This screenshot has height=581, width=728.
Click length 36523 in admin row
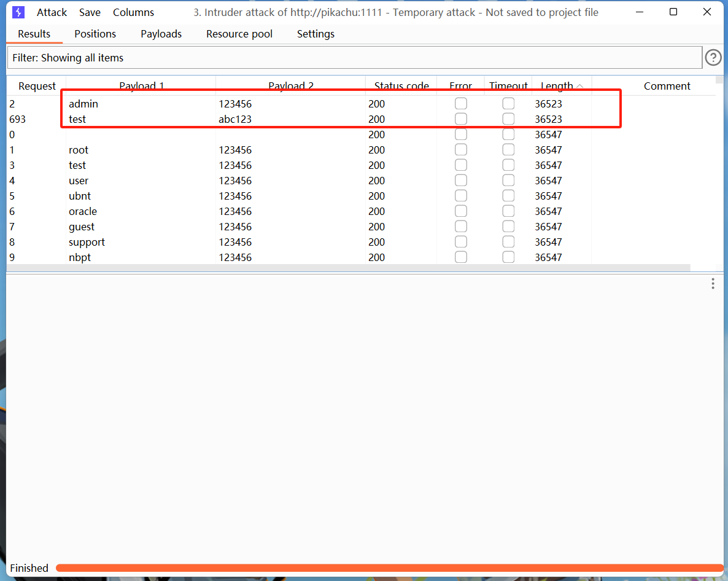548,104
